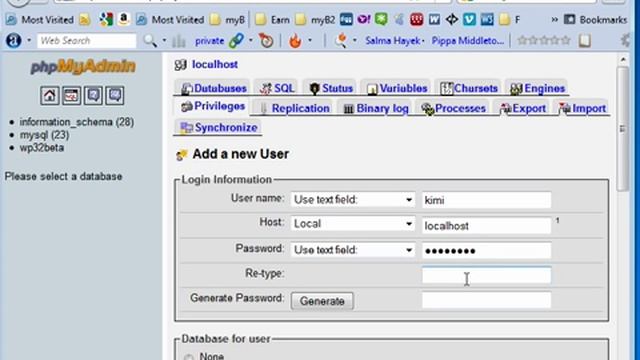The height and width of the screenshot is (360, 640).
Task: Open the Vimeo bookmark icon
Action: pos(469,19)
